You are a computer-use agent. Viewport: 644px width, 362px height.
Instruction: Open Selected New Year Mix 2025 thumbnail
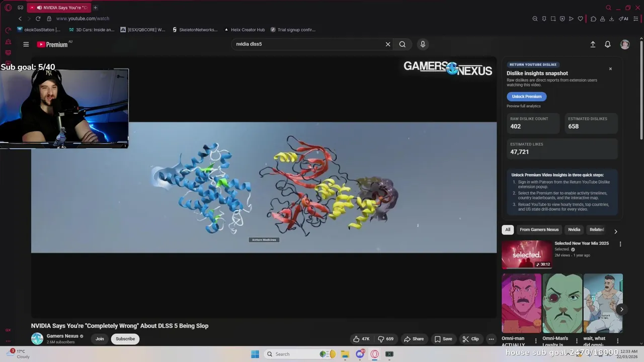(527, 254)
